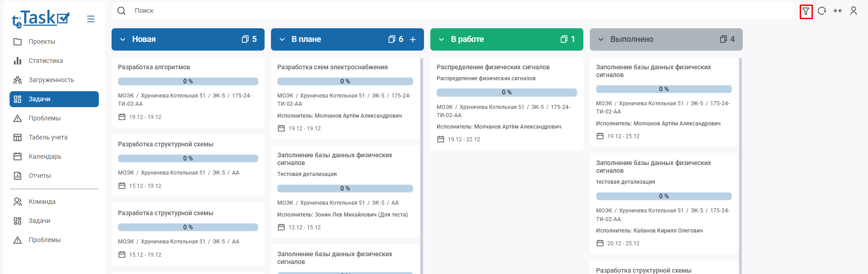The image size is (868, 274).
Task: Open the filter icon in top toolbar
Action: tap(806, 11)
